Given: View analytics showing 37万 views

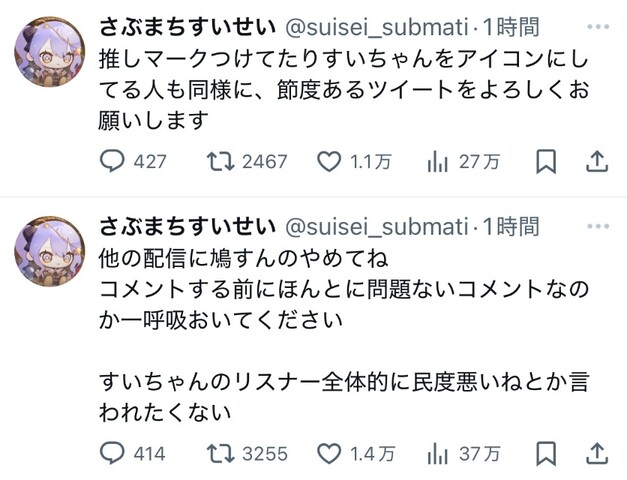Looking at the screenshot, I should (463, 454).
